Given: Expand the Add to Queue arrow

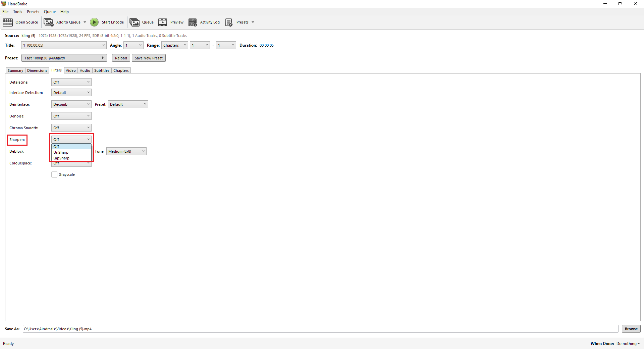Looking at the screenshot, I should [85, 22].
